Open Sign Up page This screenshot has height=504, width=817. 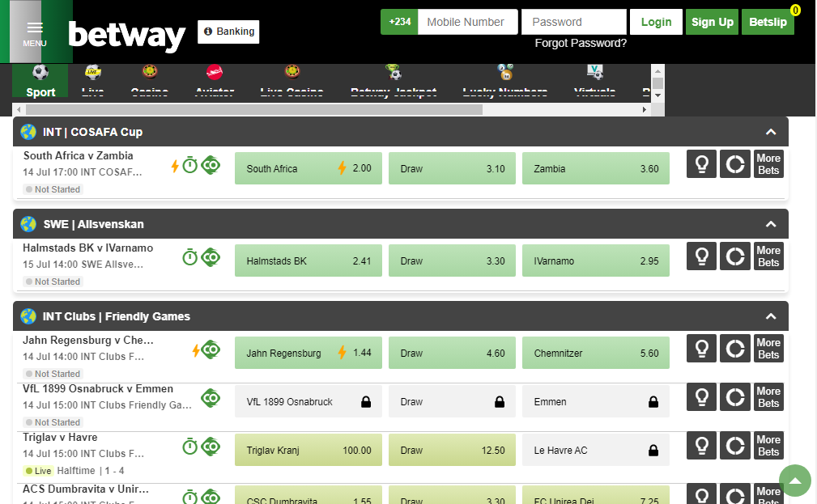712,22
